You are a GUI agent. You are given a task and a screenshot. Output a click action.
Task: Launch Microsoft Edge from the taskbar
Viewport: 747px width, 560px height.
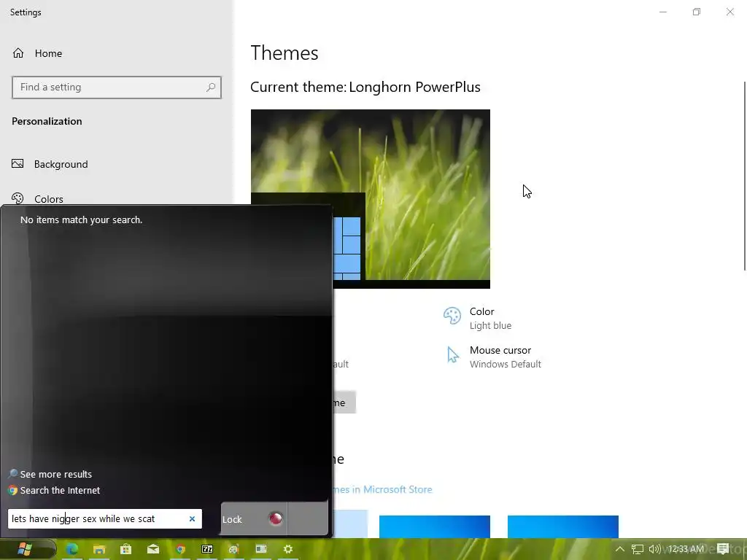tap(72, 549)
